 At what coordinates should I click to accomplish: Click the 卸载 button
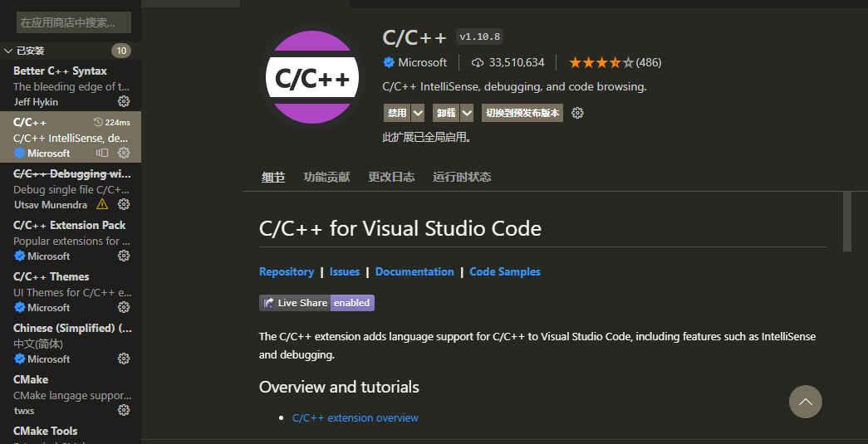[446, 113]
